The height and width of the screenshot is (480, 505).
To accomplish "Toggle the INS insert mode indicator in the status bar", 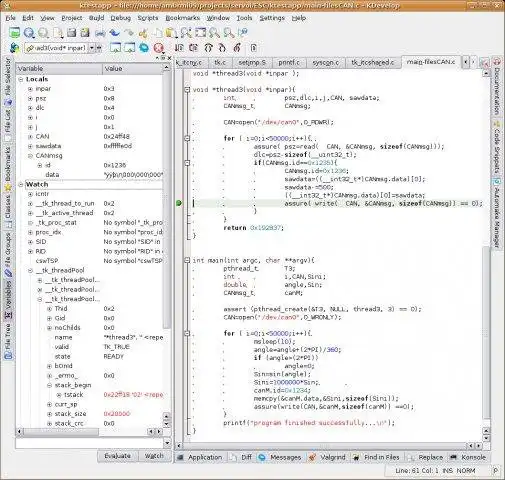I will [x=447, y=470].
